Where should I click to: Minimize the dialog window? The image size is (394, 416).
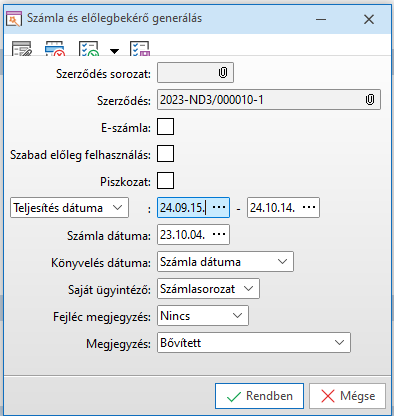point(321,19)
